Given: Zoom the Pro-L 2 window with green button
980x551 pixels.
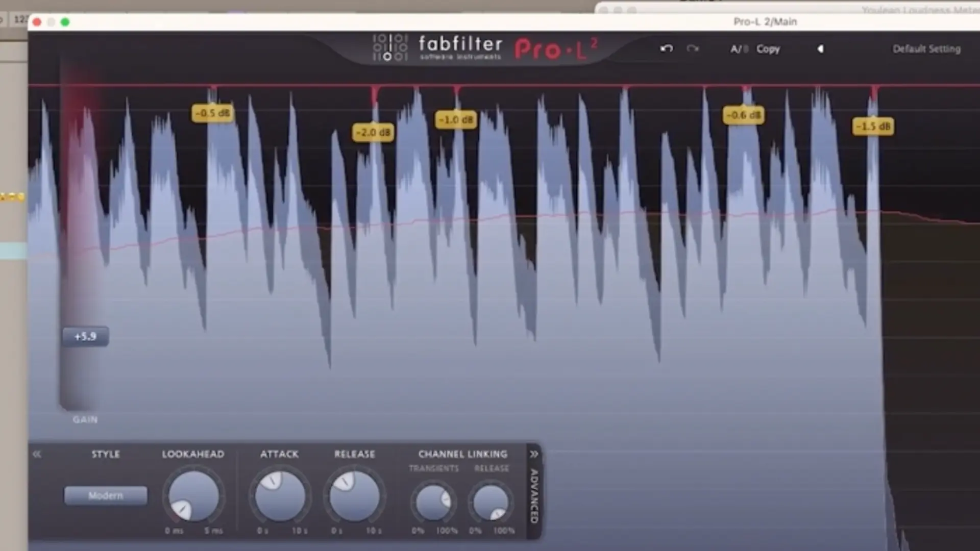Looking at the screenshot, I should pyautogui.click(x=65, y=22).
